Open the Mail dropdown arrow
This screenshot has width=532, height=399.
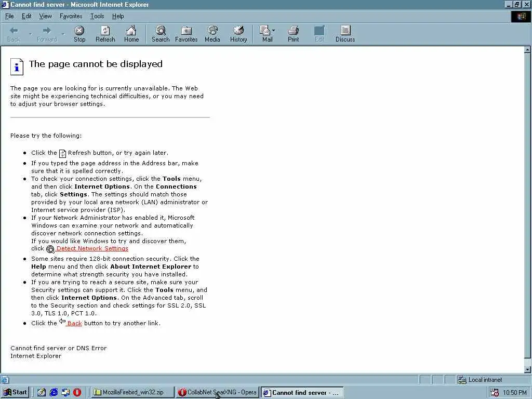[x=274, y=30]
